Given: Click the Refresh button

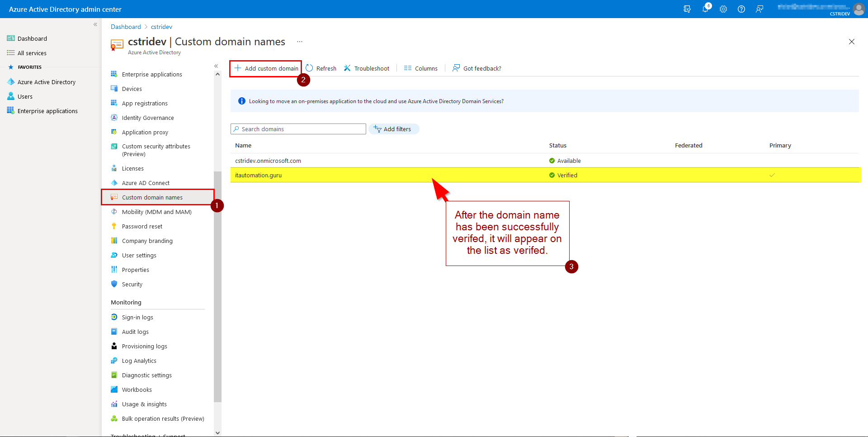Looking at the screenshot, I should (321, 68).
